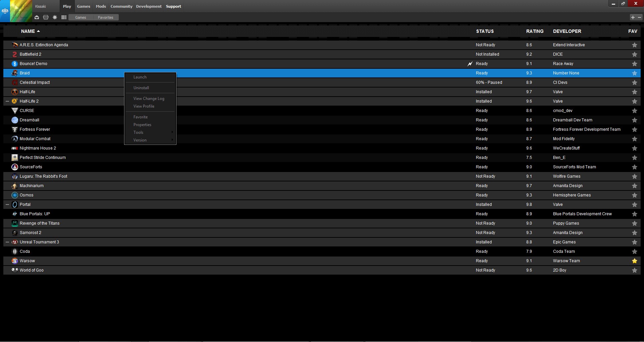Select the World of Goo row
The height and width of the screenshot is (342, 644).
[32, 270]
